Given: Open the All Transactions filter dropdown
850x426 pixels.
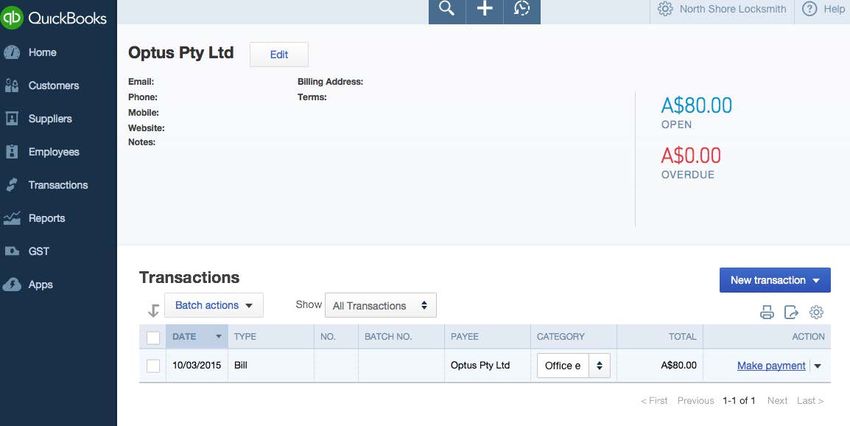Looking at the screenshot, I should coord(381,306).
